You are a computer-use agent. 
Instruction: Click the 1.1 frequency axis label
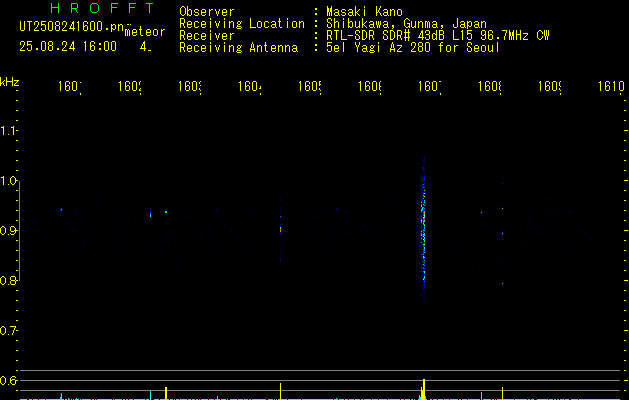click(8, 131)
